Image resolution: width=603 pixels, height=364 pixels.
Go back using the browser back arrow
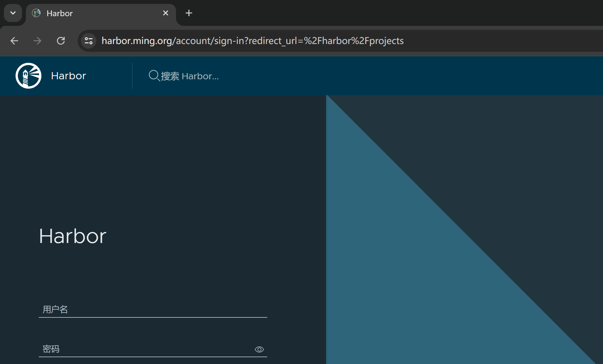tap(14, 41)
